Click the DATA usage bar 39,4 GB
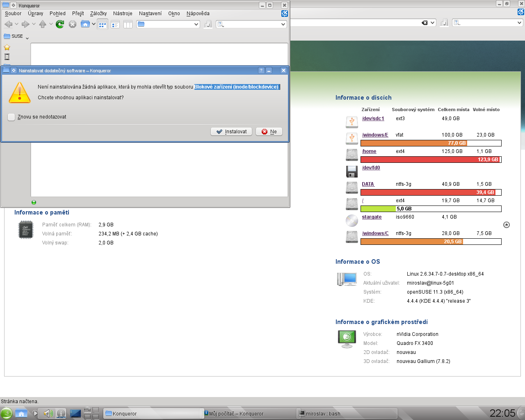The width and height of the screenshot is (525, 420). [x=431, y=192]
